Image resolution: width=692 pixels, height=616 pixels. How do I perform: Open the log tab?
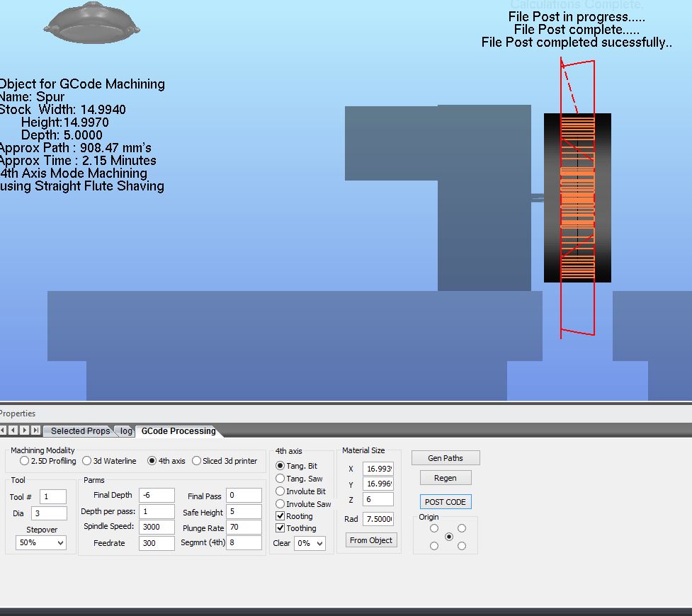click(126, 431)
